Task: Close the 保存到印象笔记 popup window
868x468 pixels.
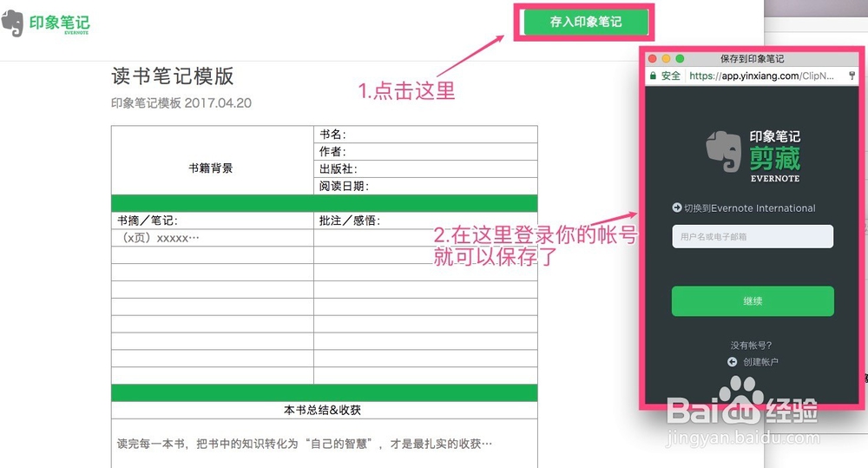Action: [653, 59]
